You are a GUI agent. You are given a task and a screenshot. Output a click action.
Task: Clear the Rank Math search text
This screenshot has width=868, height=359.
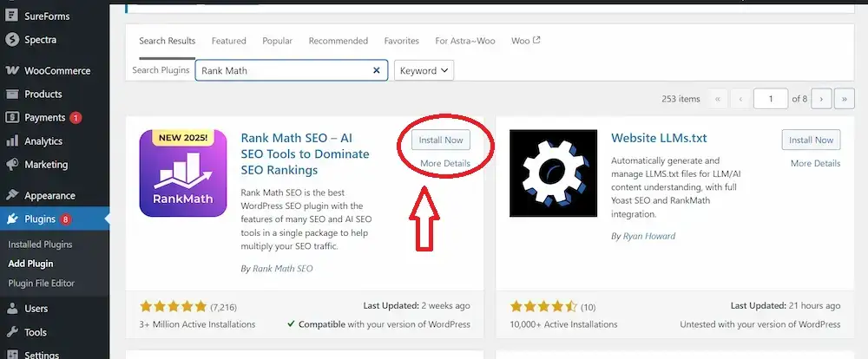click(377, 71)
